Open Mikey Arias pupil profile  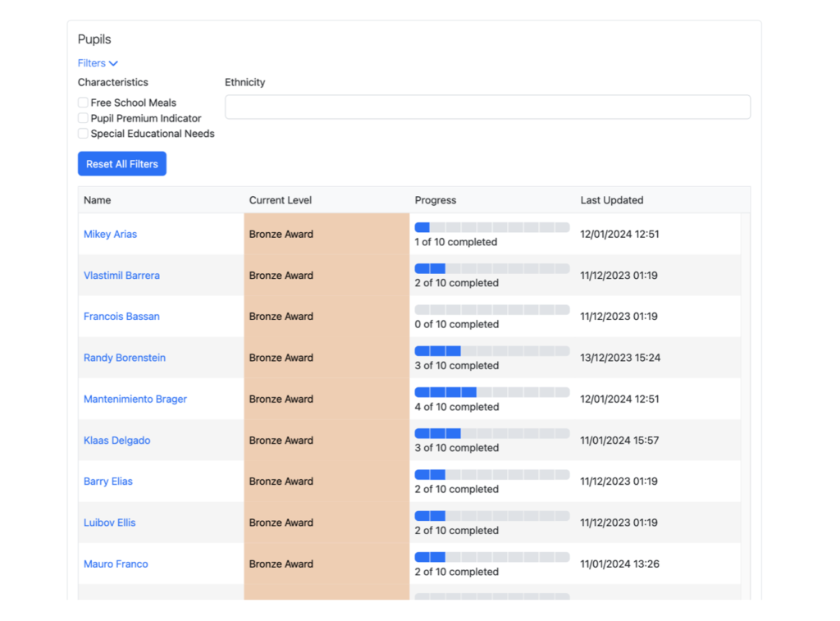point(110,235)
